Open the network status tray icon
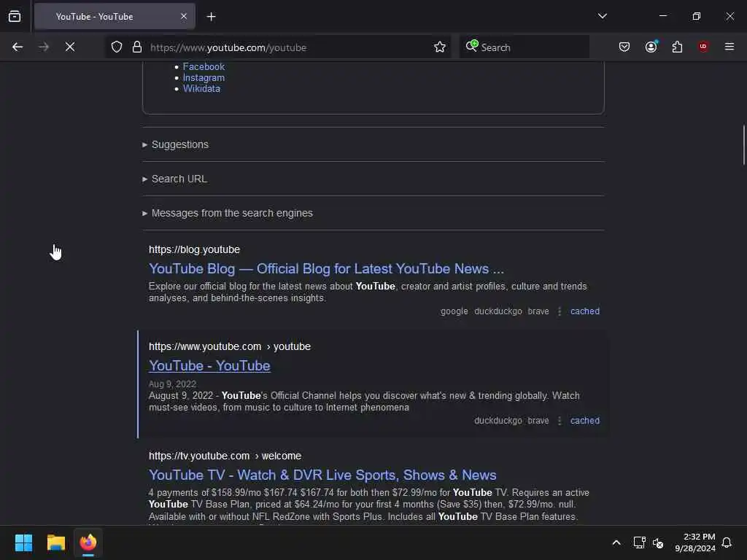 click(639, 542)
